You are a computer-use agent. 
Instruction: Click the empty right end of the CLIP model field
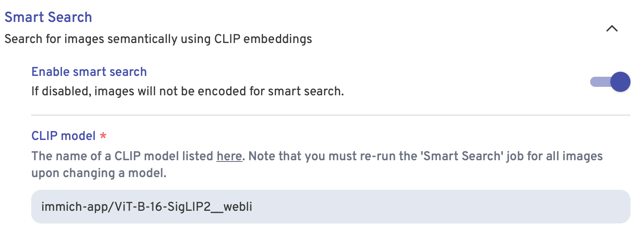(x=547, y=207)
